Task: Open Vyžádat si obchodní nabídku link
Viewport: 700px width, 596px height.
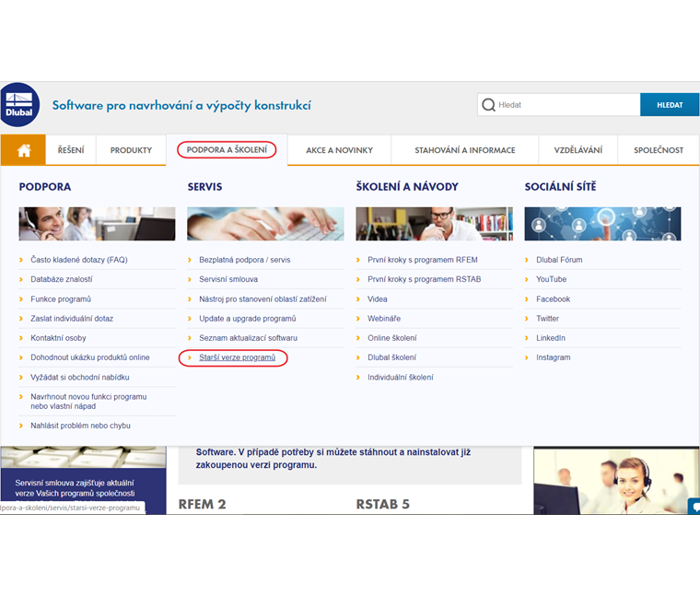Action: pos(80,378)
